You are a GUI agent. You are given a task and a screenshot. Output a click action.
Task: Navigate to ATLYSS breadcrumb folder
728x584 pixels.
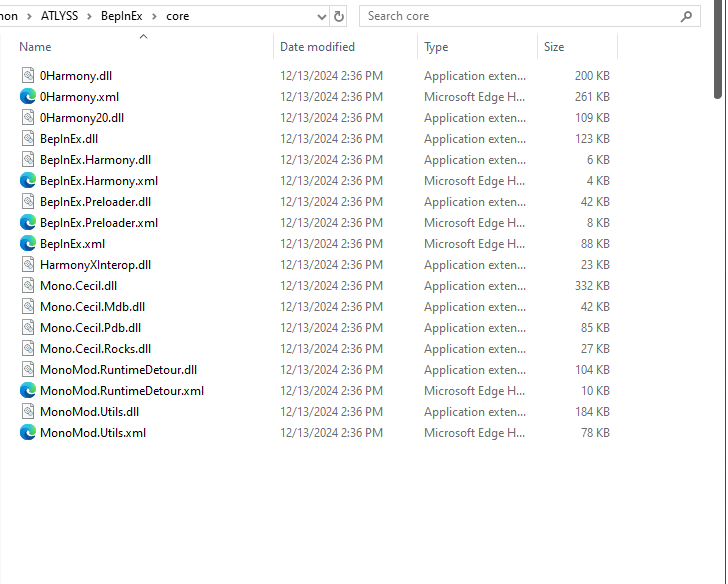(x=59, y=16)
